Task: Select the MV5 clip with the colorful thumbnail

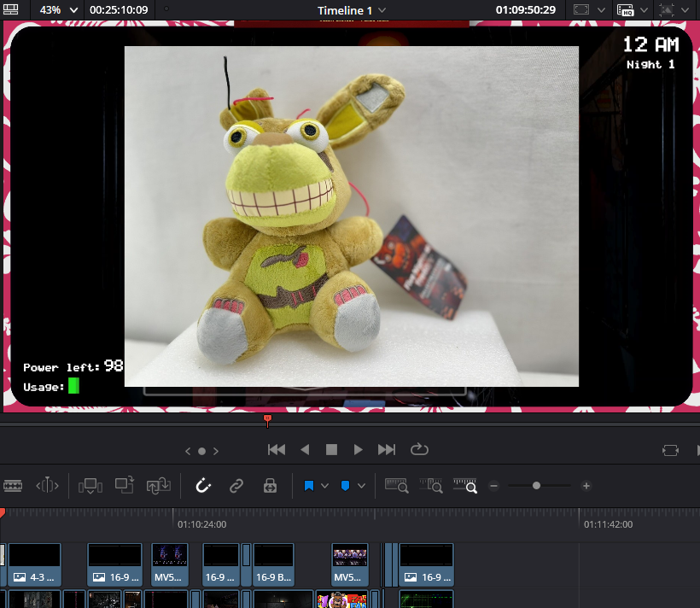Action: click(x=350, y=564)
